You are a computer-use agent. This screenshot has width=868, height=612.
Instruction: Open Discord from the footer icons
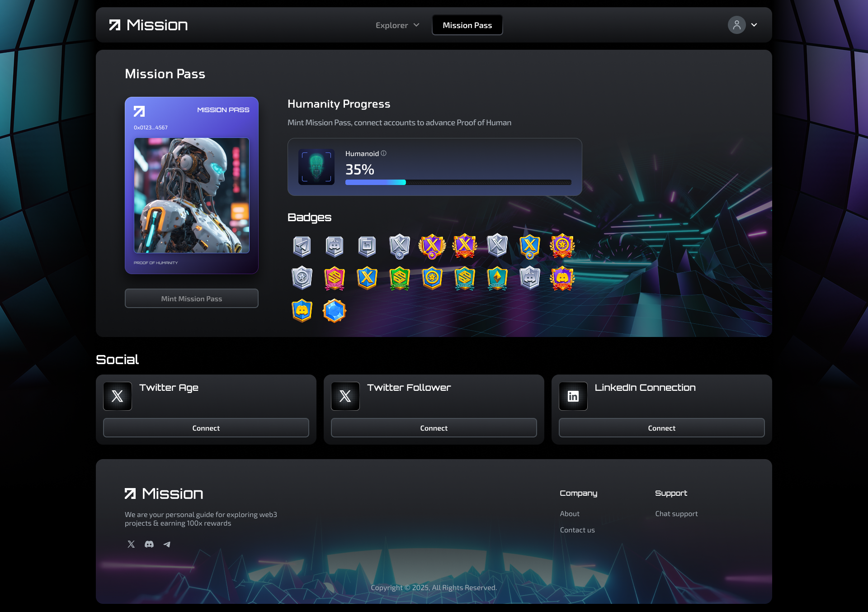tap(149, 544)
